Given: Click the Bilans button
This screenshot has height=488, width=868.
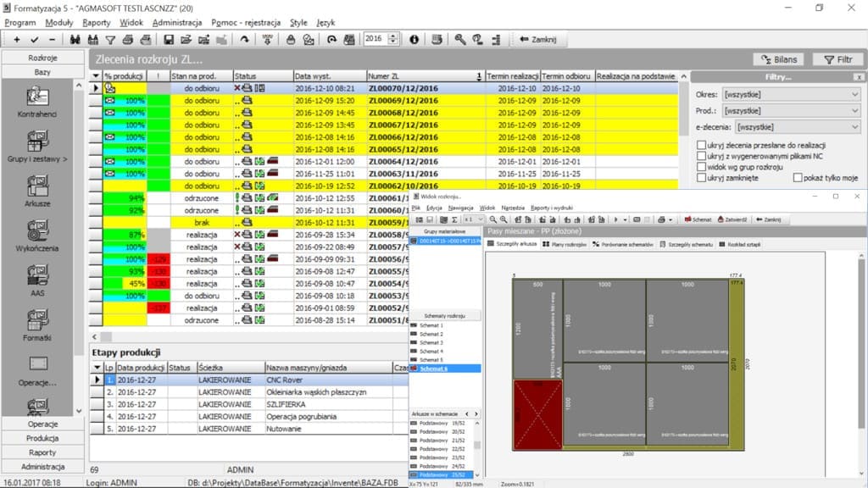Looking at the screenshot, I should pyautogui.click(x=777, y=59).
